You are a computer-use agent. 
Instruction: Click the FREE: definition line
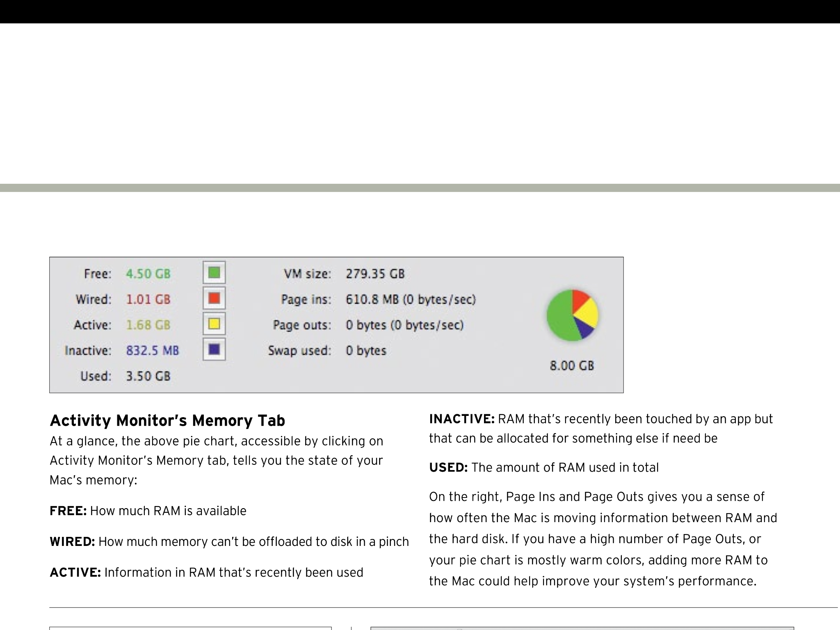point(148,511)
